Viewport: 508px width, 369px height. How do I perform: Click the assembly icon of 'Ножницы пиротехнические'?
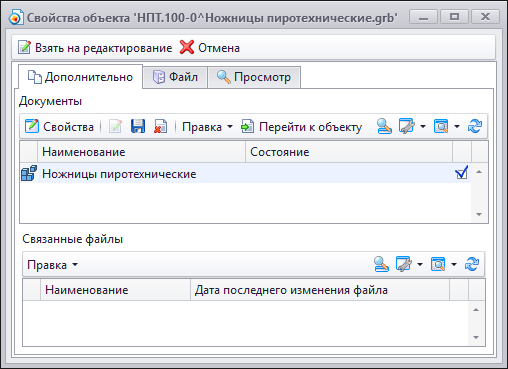[x=29, y=173]
